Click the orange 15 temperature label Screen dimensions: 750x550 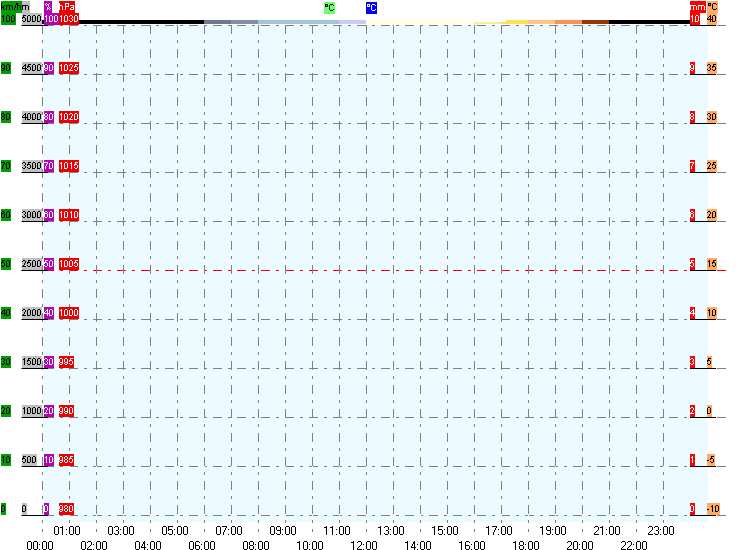(x=712, y=264)
